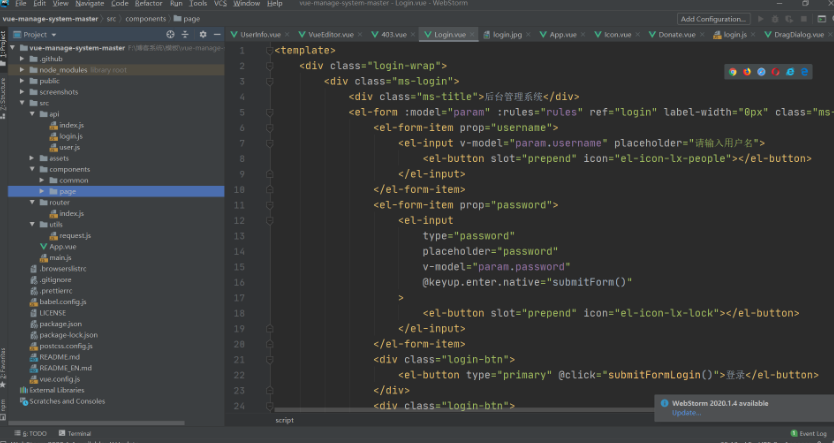
Task: Close the Login.vue tab
Action: point(472,35)
